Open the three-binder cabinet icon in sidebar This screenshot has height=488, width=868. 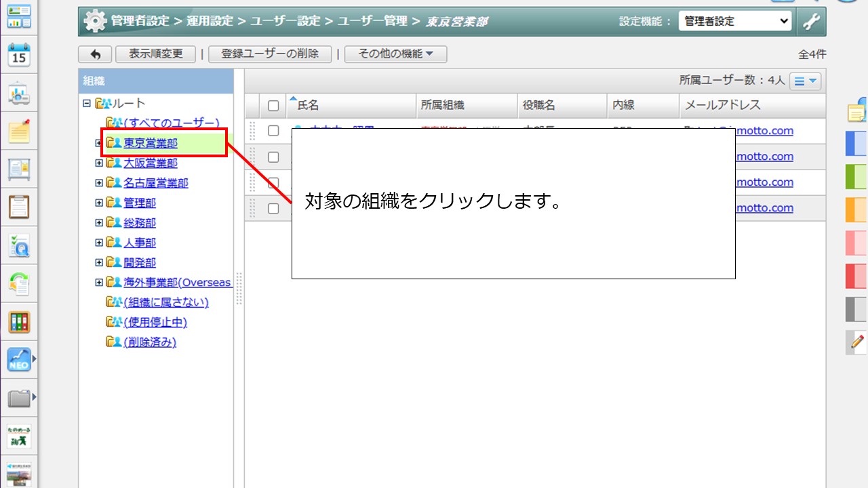point(19,322)
